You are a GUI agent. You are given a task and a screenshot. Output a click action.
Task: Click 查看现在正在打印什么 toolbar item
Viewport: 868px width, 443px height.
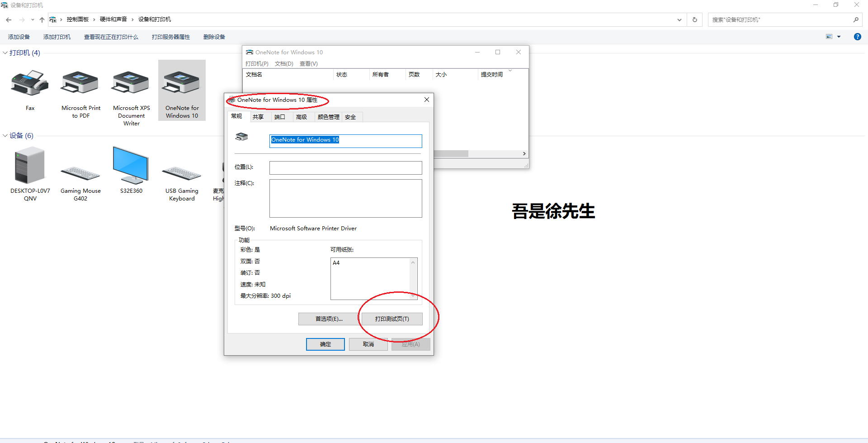click(111, 37)
